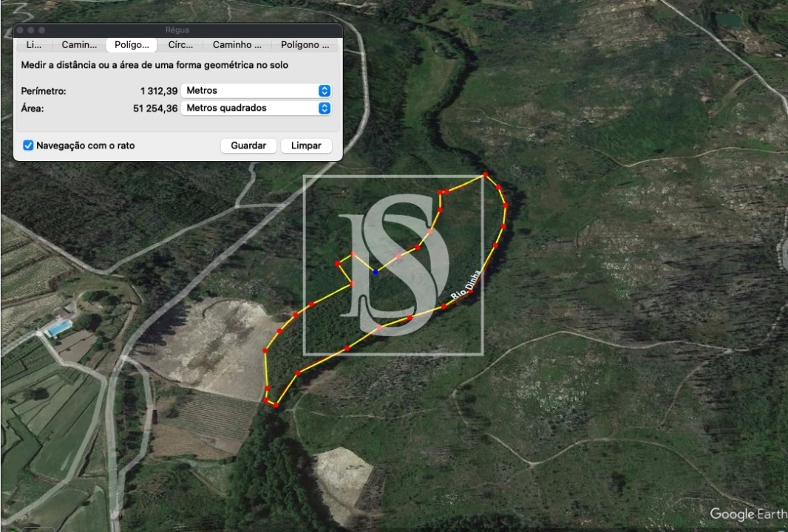
Task: Switch to the Li... (line) tab
Action: pos(34,45)
